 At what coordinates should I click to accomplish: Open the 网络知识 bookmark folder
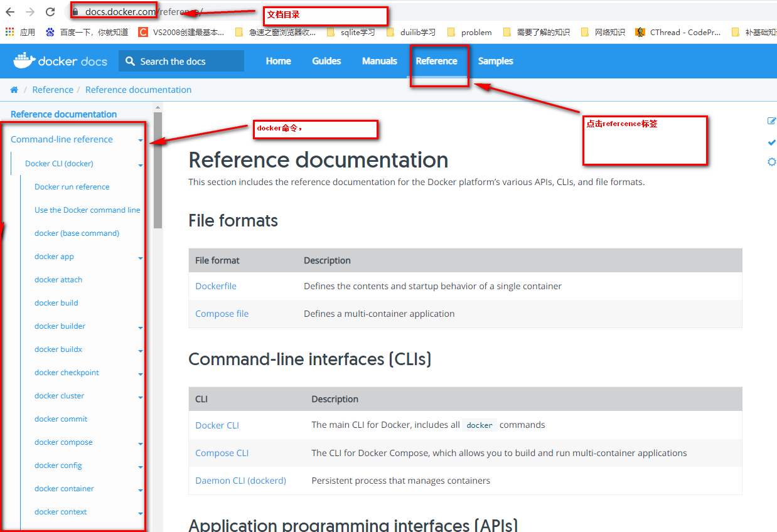[x=603, y=32]
